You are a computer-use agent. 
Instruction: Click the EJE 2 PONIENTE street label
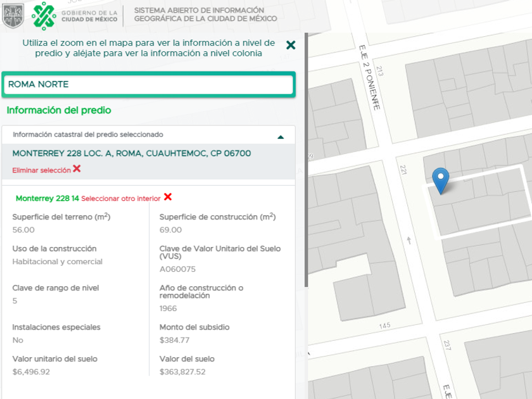(369, 77)
